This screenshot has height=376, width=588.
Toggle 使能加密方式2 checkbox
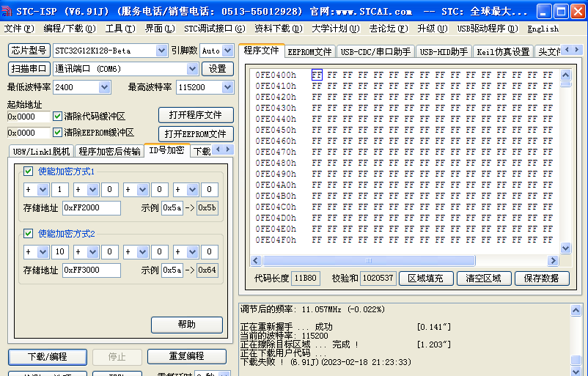pos(28,234)
